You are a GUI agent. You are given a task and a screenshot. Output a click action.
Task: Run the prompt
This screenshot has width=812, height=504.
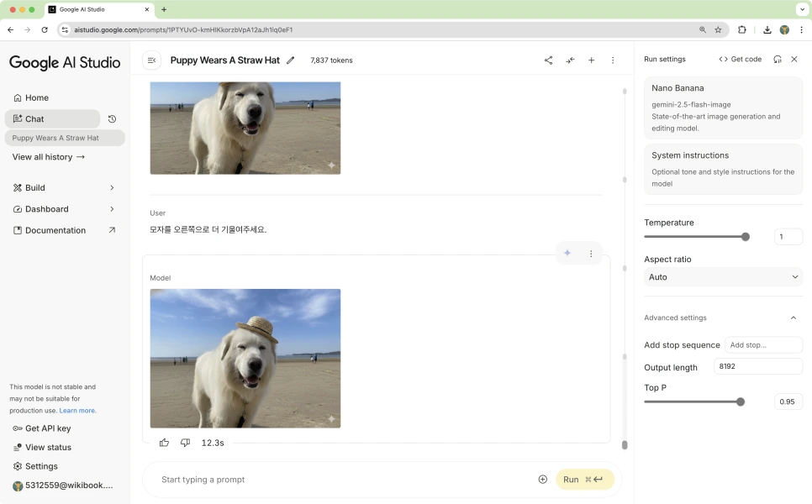(x=585, y=479)
